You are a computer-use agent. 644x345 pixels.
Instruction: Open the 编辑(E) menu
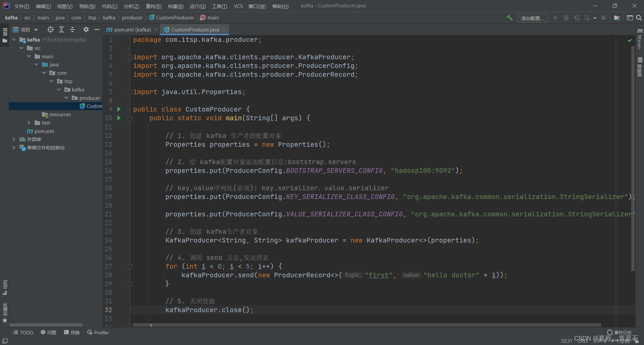click(x=43, y=6)
